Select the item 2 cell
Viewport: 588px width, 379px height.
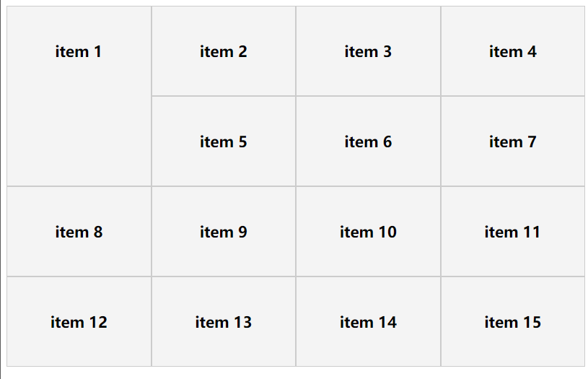point(223,51)
